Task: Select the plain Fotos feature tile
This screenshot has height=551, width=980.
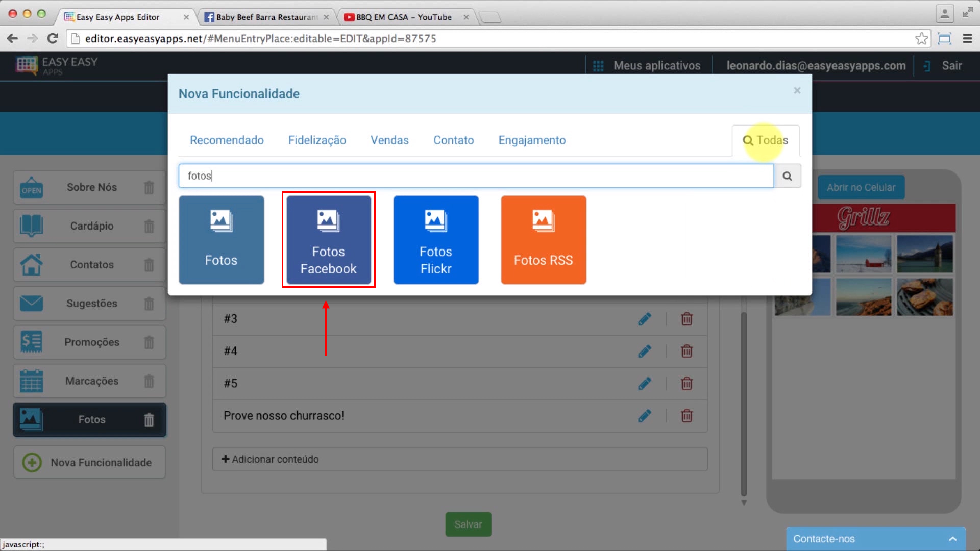Action: point(221,240)
